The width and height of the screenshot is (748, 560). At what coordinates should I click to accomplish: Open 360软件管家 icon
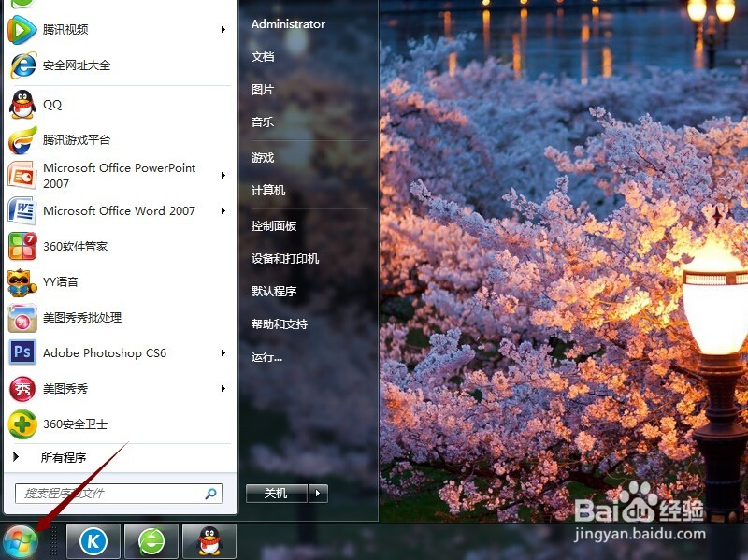22,246
